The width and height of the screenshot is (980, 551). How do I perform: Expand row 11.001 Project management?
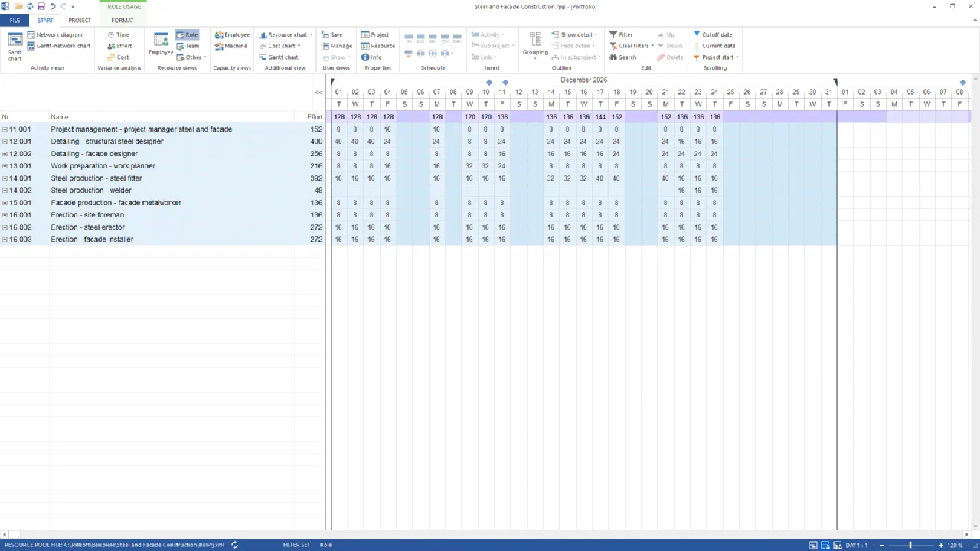tap(5, 129)
